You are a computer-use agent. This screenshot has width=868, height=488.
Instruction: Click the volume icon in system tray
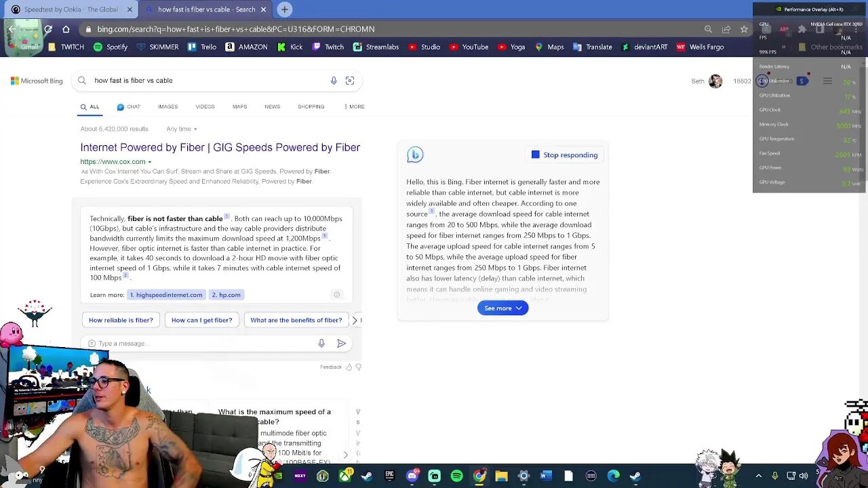point(804,476)
